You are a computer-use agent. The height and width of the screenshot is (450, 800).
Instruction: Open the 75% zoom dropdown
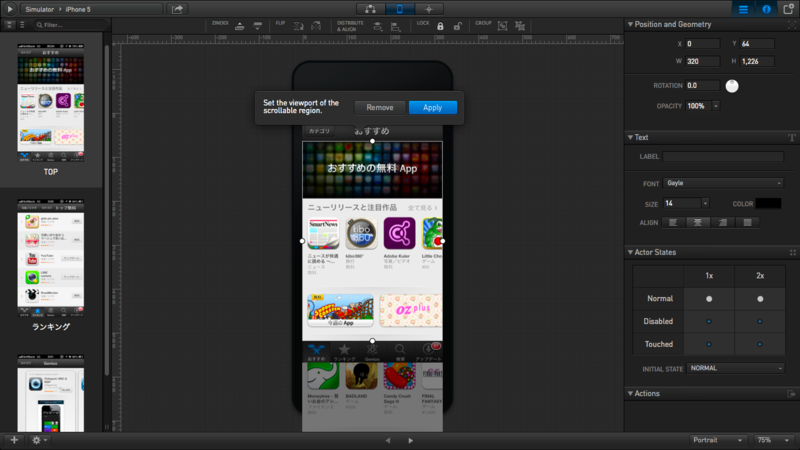(x=773, y=440)
